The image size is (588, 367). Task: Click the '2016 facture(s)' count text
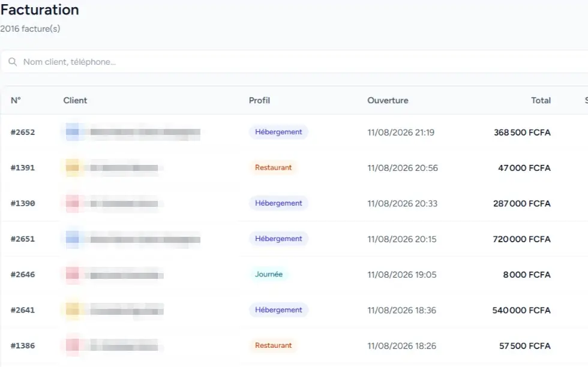[x=30, y=29]
